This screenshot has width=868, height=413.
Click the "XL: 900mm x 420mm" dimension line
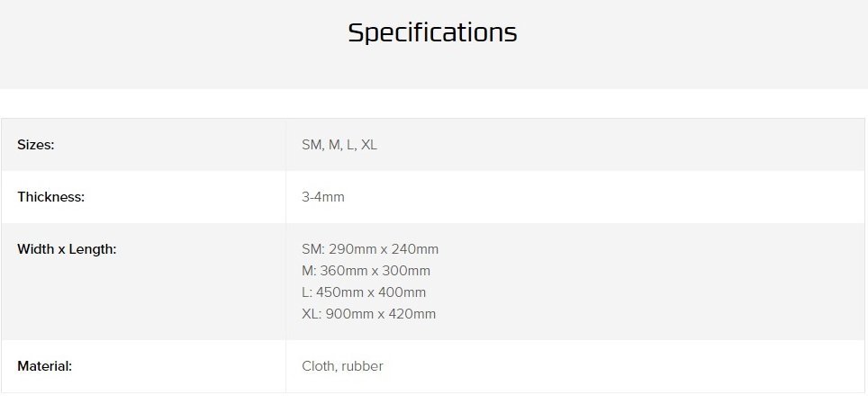(369, 314)
